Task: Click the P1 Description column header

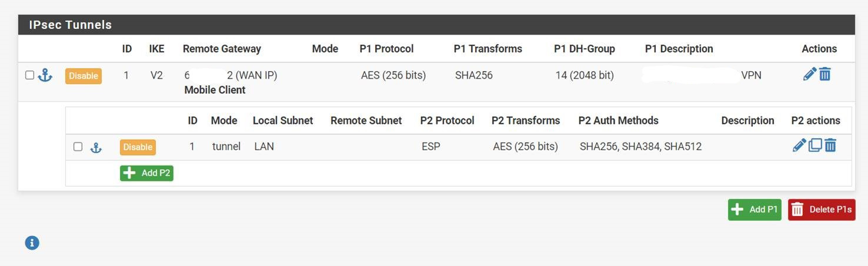Action: click(679, 49)
